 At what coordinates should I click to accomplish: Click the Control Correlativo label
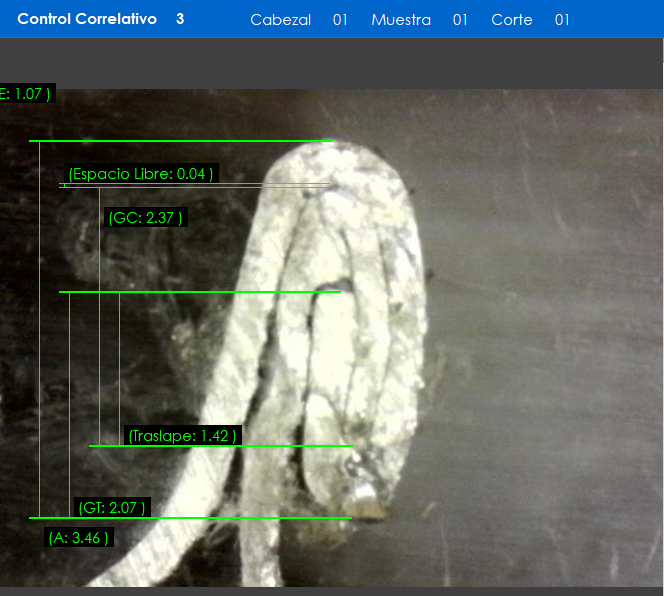click(x=87, y=19)
